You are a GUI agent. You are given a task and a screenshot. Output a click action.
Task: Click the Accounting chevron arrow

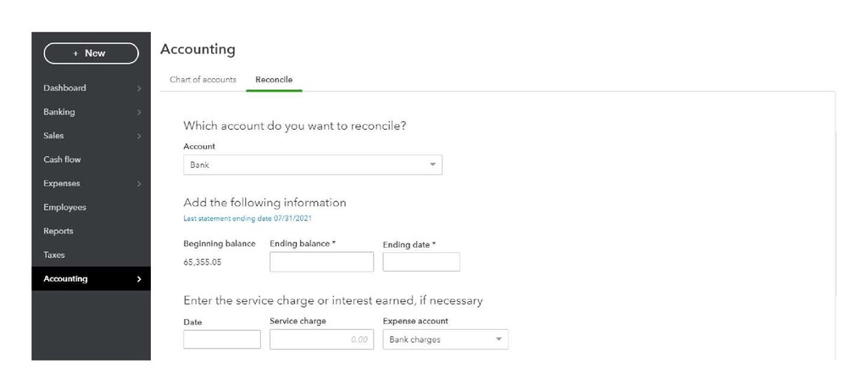(139, 279)
